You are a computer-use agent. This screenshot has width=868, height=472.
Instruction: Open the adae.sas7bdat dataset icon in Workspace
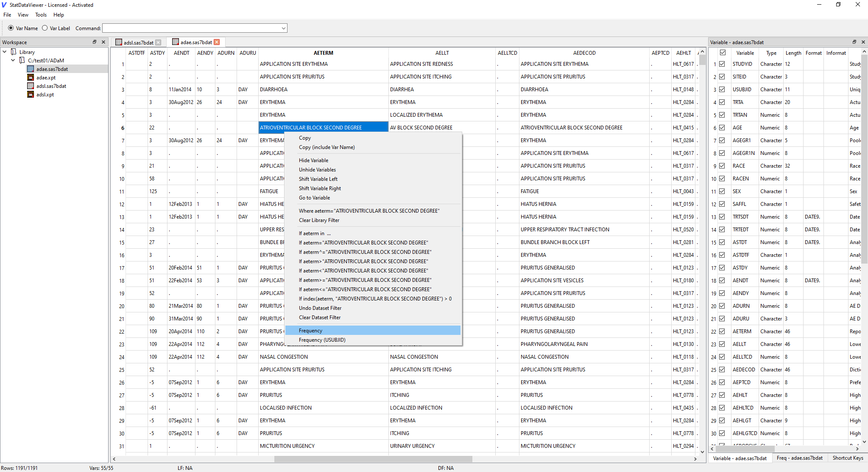click(31, 69)
